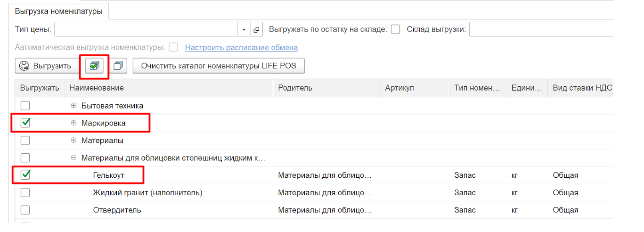
Task: Expand the Бытовая техника group
Action: (x=73, y=106)
